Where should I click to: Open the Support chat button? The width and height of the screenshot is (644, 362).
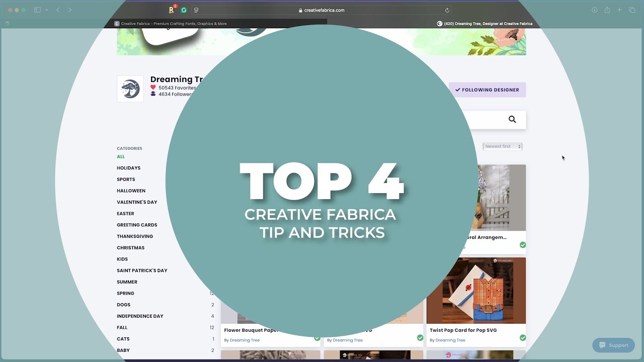pyautogui.click(x=613, y=345)
